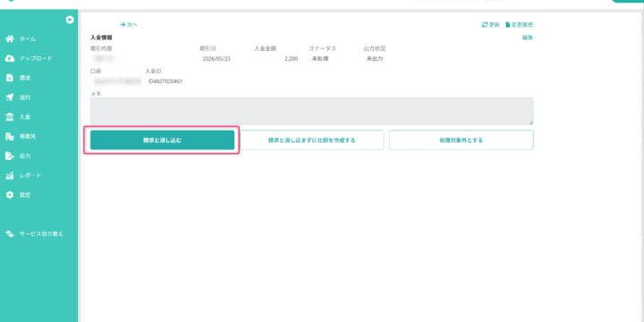This screenshot has width=644, height=322.
Task: Click the report chart icon (レポート)
Action: 10,175
